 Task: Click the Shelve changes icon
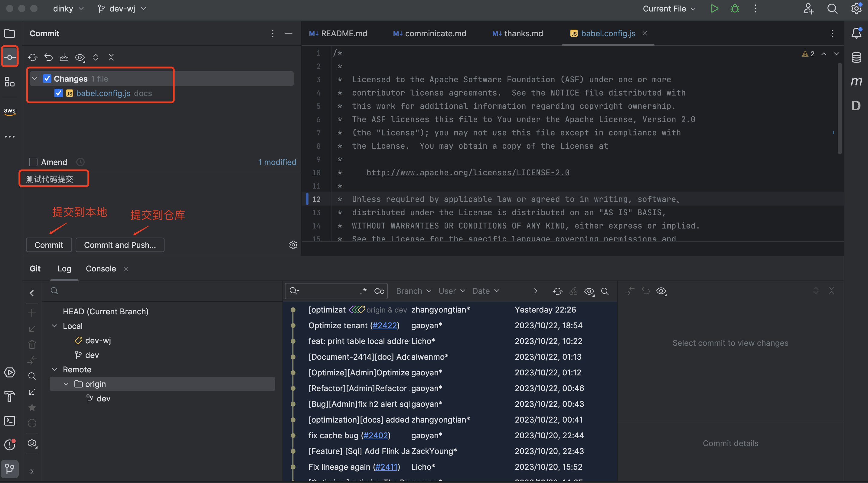click(64, 57)
